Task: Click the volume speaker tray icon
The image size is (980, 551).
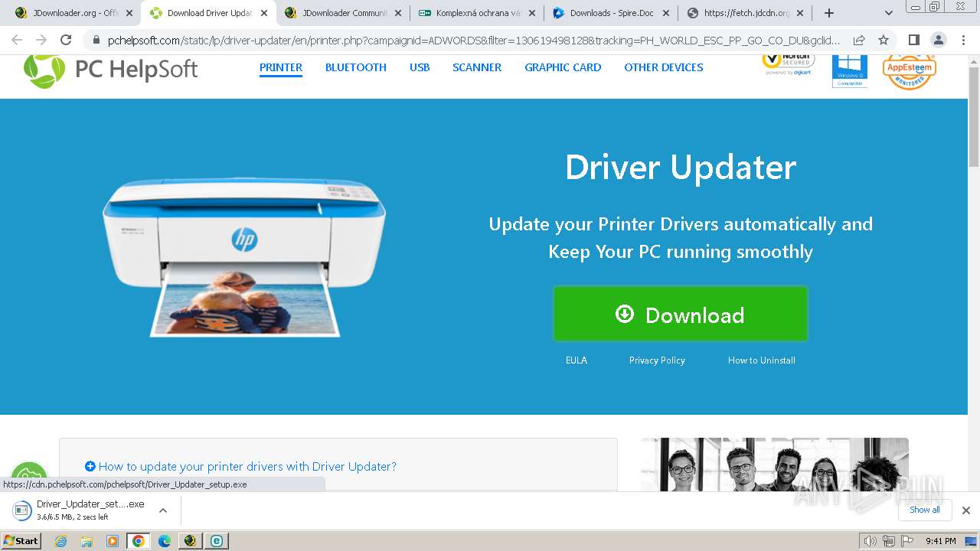Action: coord(871,541)
